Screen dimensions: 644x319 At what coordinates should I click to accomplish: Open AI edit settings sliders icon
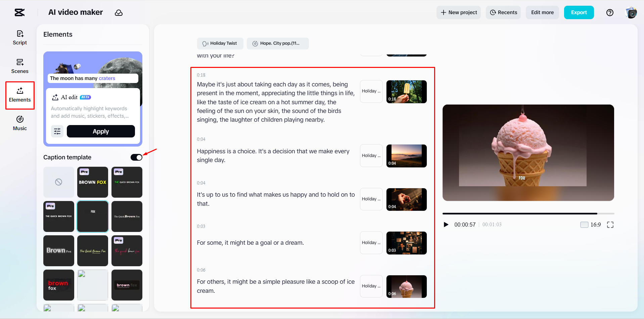(x=57, y=131)
